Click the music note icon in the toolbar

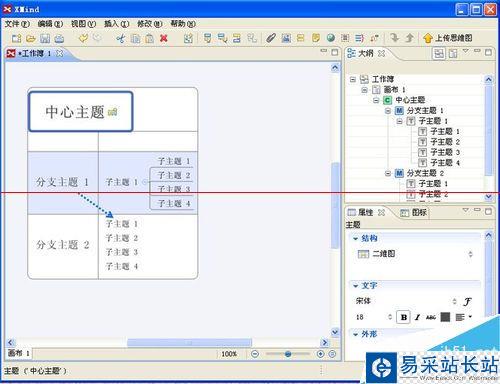point(375,38)
